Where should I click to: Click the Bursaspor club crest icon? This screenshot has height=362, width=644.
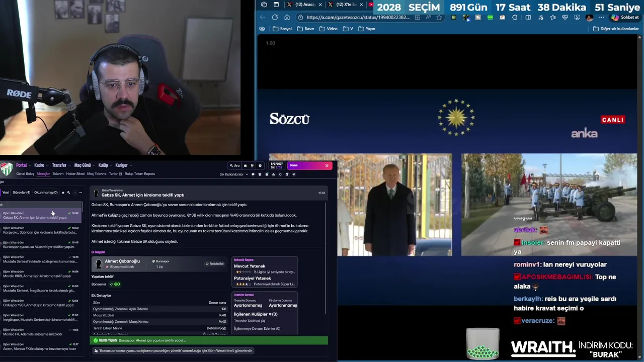(6, 168)
